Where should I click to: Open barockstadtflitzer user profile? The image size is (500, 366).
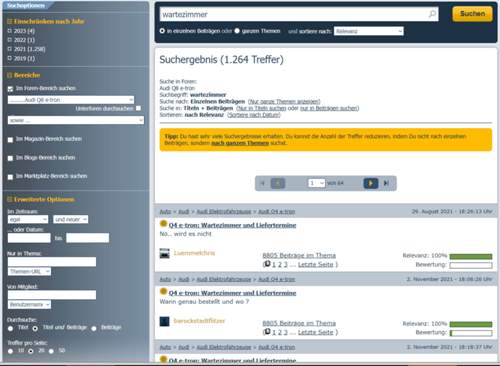tap(199, 321)
